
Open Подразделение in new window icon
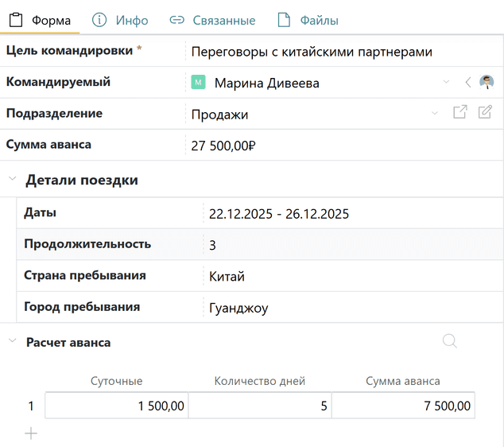(459, 113)
